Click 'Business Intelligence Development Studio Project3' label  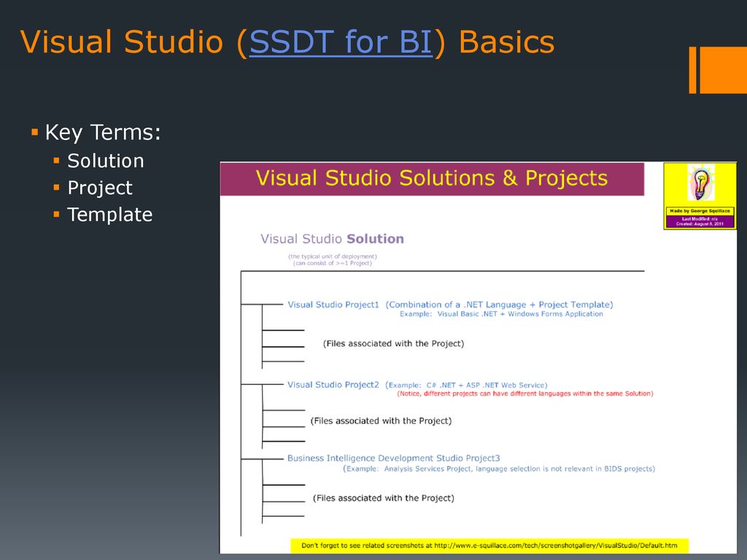coord(393,458)
